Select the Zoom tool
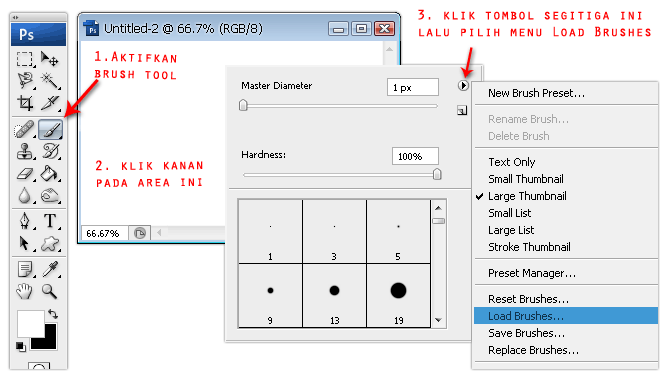This screenshot has width=668, height=377. (50, 291)
